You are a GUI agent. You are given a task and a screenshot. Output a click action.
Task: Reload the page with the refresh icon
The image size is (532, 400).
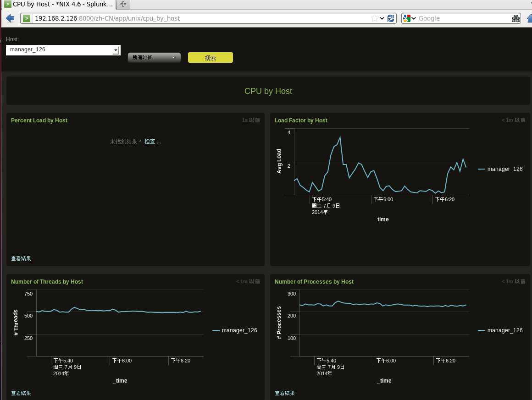[391, 18]
